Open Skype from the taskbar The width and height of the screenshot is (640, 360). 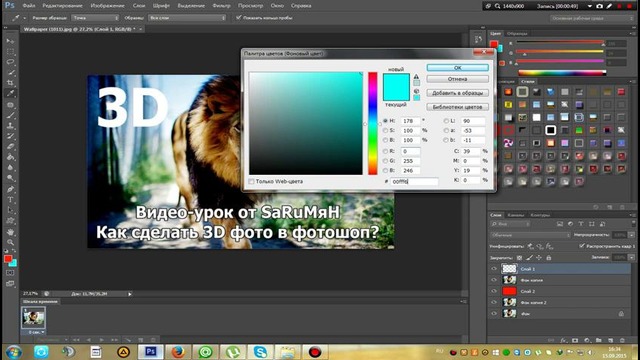tap(260, 351)
